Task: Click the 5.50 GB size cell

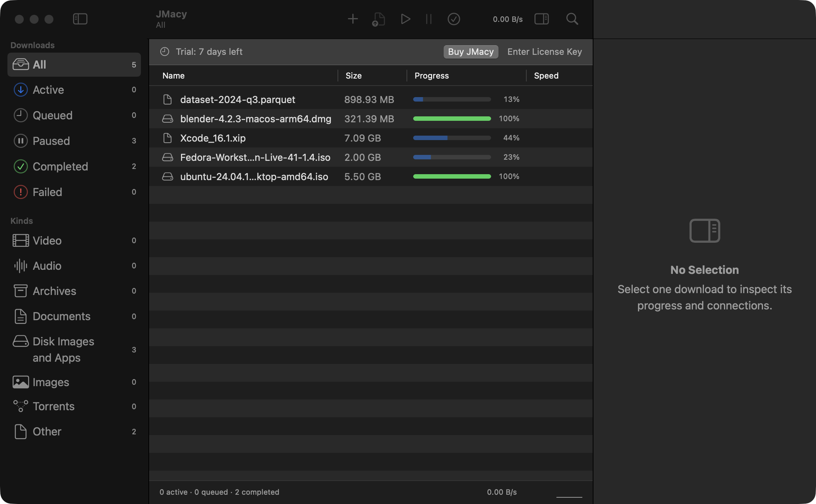Action: (362, 176)
